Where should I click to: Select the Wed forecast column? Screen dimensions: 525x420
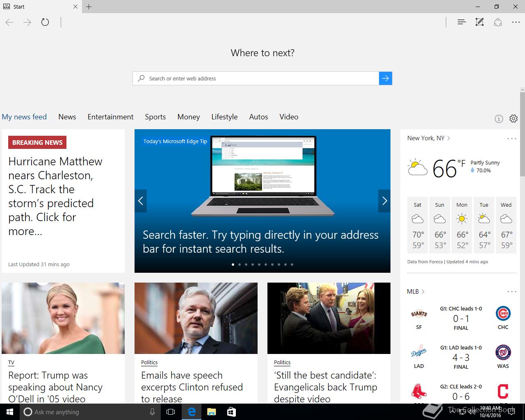(x=506, y=225)
